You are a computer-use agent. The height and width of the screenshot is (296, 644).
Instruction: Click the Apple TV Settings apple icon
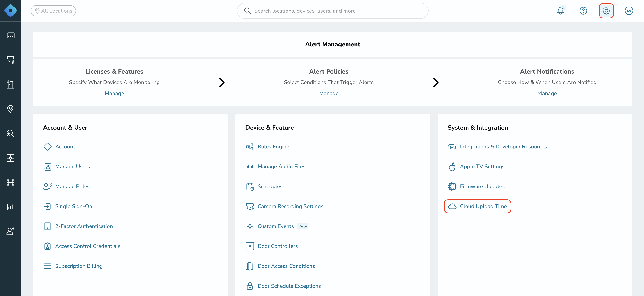pyautogui.click(x=452, y=167)
